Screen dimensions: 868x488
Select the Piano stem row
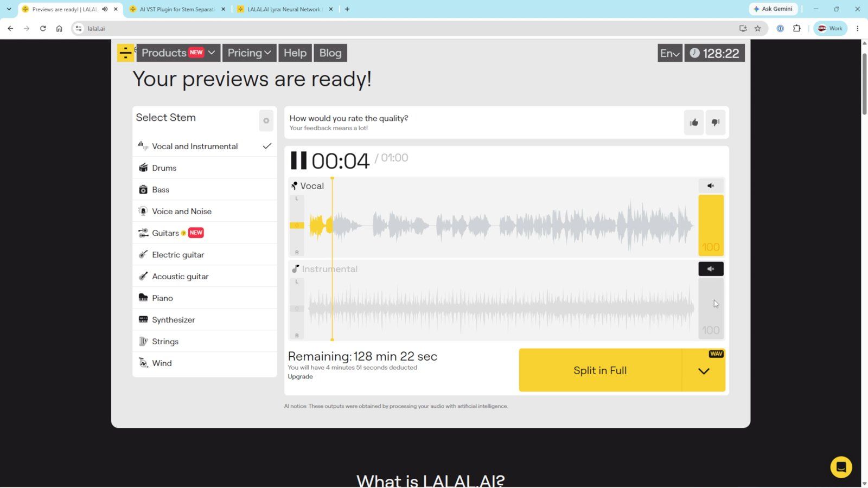click(x=205, y=298)
